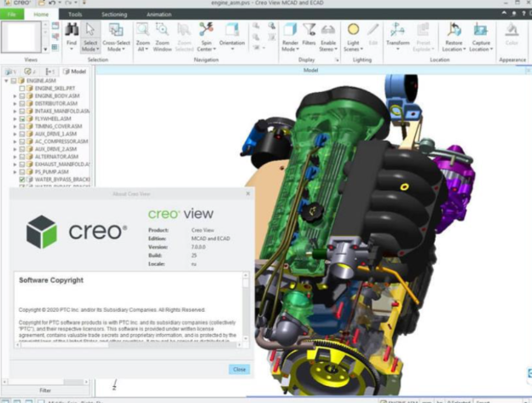532x403 pixels.
Task: Toggle the FLYWHEEL.ASM checkbox
Action: pyautogui.click(x=22, y=119)
